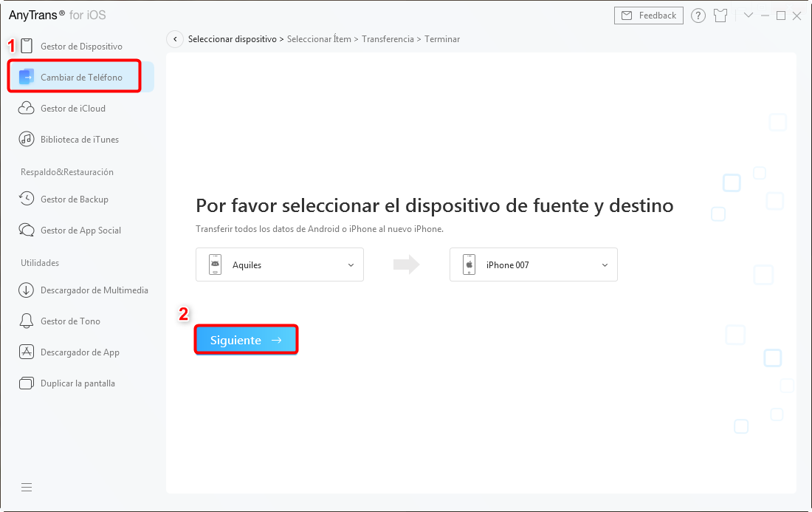Click Descargador de Multimedia label
The width and height of the screenshot is (812, 512).
[x=94, y=290]
